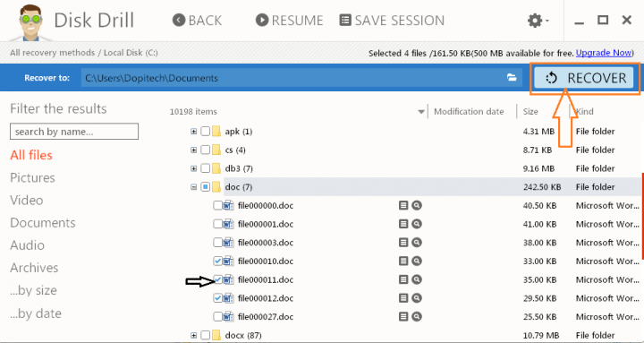This screenshot has height=343, width=644.
Task: Check the file000000.doc checkbox
Action: (x=217, y=205)
